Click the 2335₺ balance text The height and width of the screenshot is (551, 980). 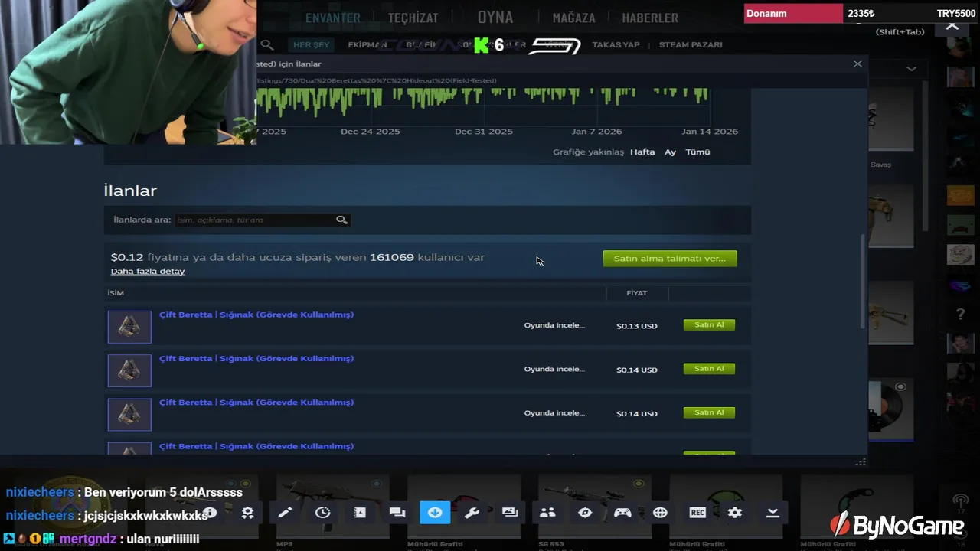click(x=861, y=14)
